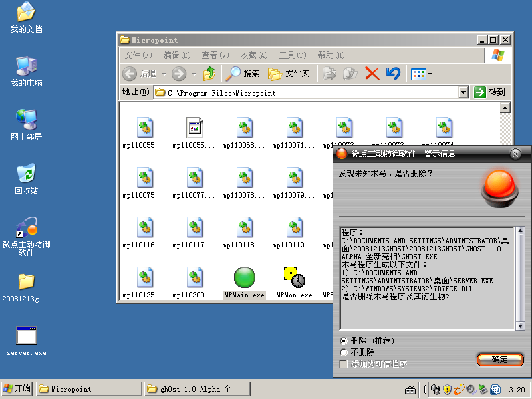Check the add as trusted program box
Image resolution: width=532 pixels, height=399 pixels.
(x=344, y=364)
